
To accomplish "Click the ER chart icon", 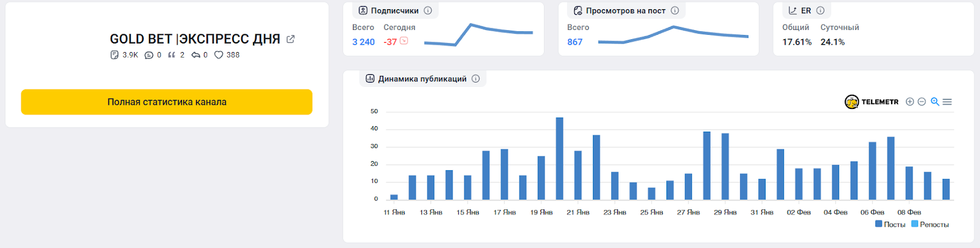I will [x=793, y=10].
